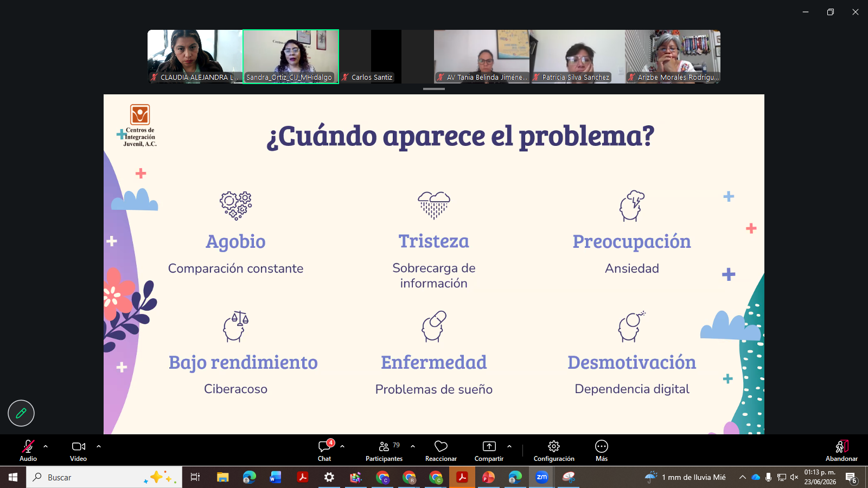This screenshot has width=868, height=488.
Task: Open weather widget 1 mm de lluvia
Action: click(x=685, y=477)
